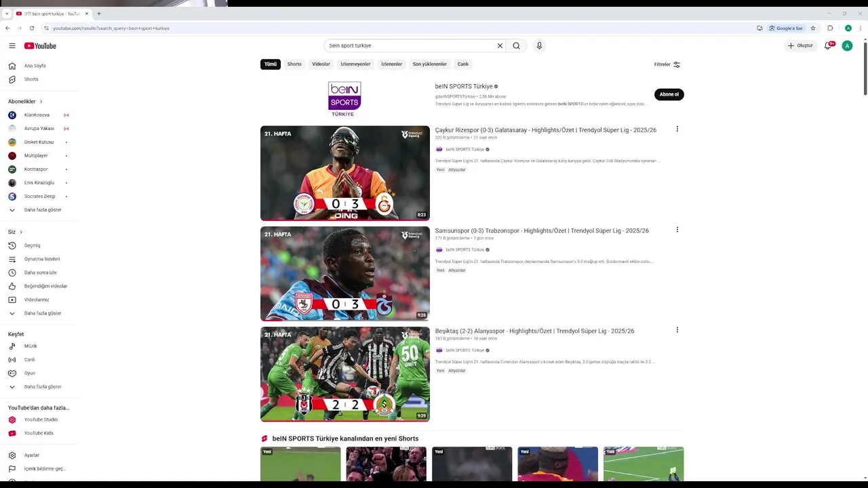The width and height of the screenshot is (868, 488).
Task: Subscribe with the Abone ol button
Action: tap(669, 94)
